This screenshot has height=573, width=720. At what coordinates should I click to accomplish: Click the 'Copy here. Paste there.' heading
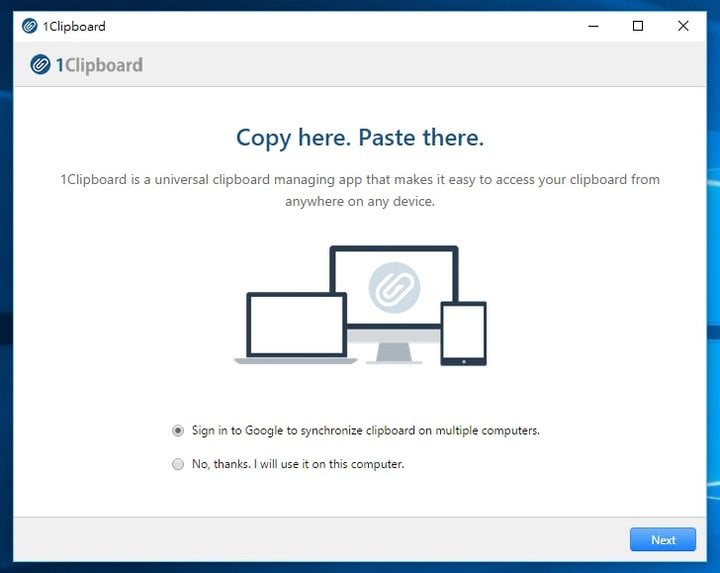tap(360, 138)
